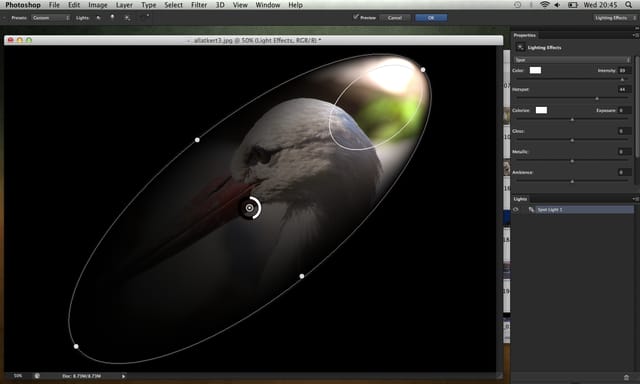
Task: Click the OK button
Action: click(431, 18)
